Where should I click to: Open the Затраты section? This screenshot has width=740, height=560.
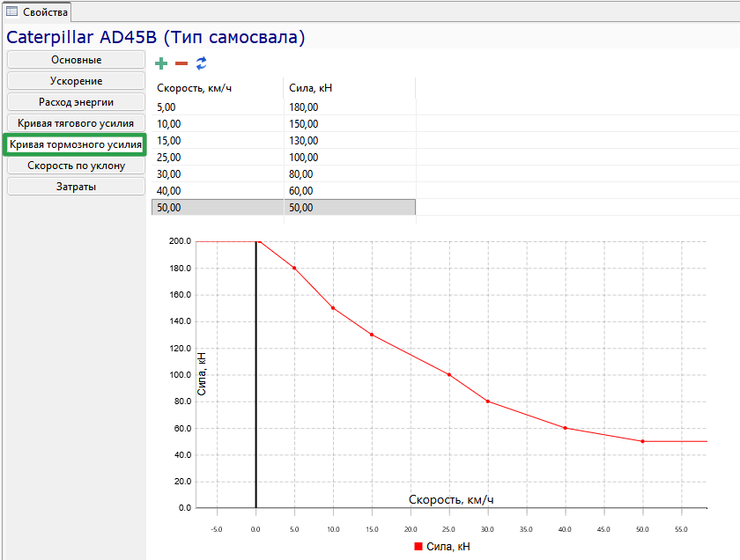click(76, 187)
